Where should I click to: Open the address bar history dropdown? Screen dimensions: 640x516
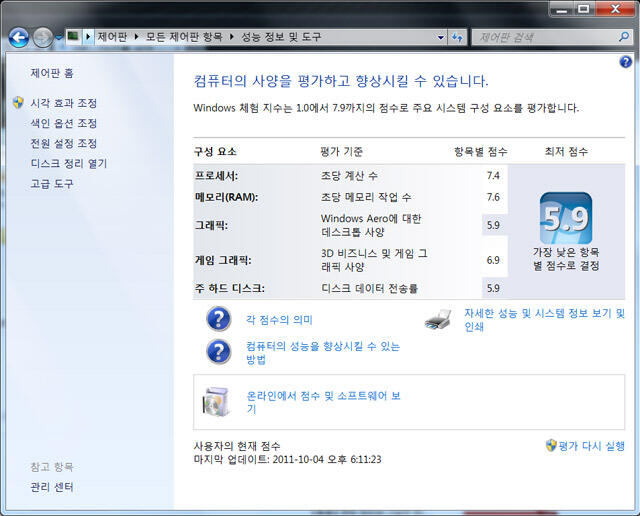[441, 38]
